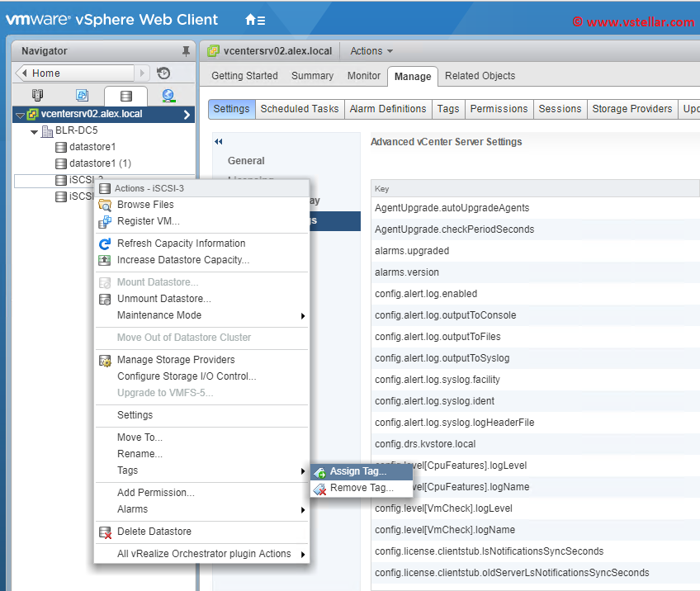Click the Storage view icon tab

tap(125, 96)
